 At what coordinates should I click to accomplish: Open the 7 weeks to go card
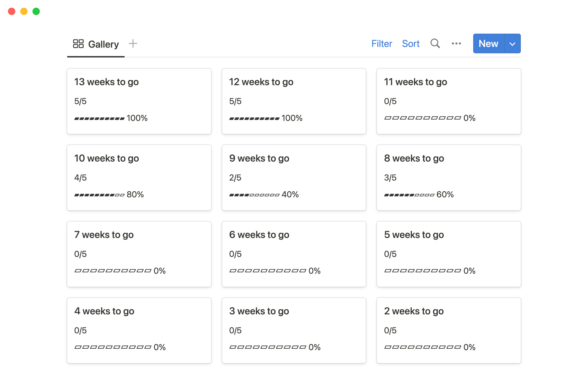[139, 254]
